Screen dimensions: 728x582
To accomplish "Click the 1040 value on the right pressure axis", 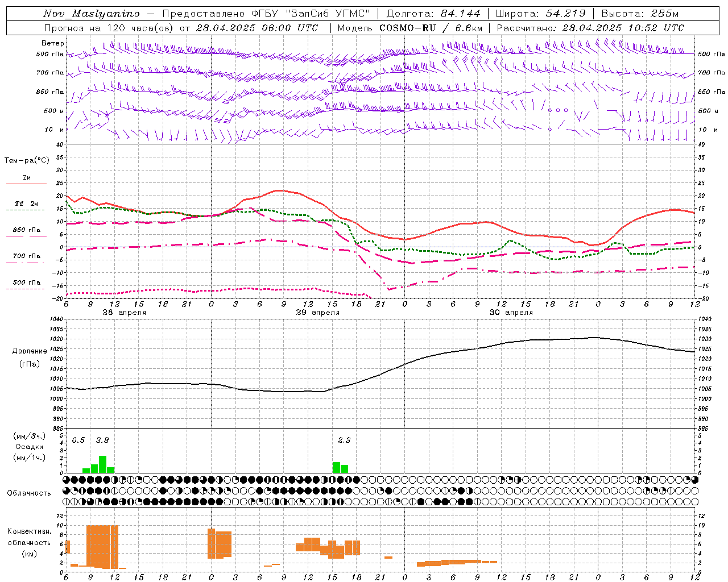I will pos(704,319).
